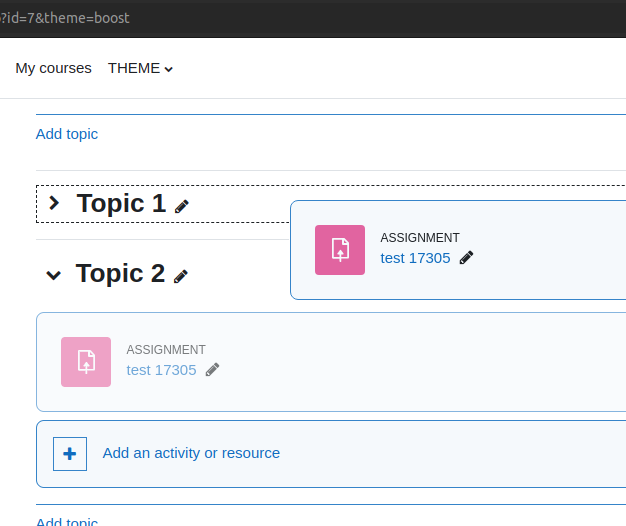Edit Topic 2 title pencil icon
Viewport: 626px width, 526px height.
click(181, 276)
